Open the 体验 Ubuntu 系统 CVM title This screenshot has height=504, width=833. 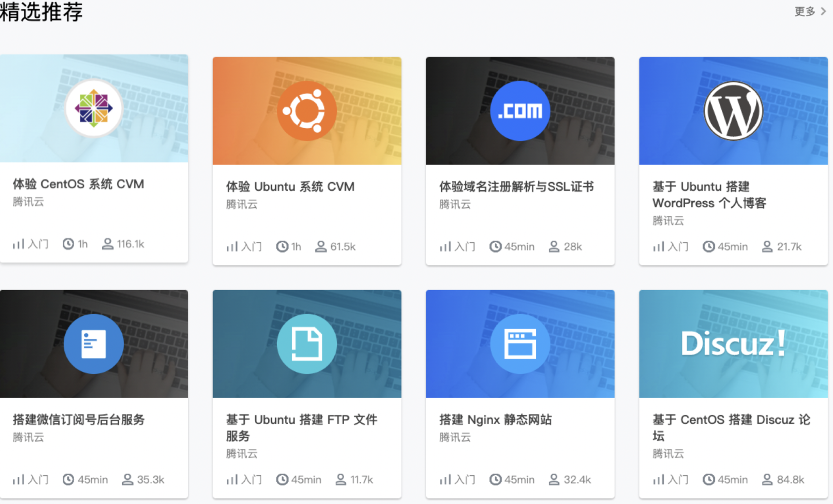point(290,187)
